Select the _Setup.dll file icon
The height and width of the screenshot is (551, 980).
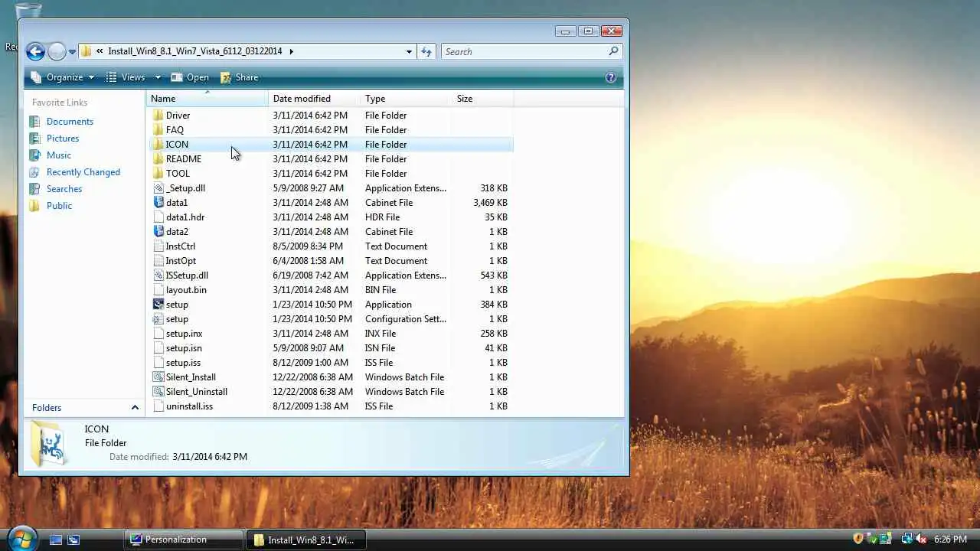click(158, 188)
